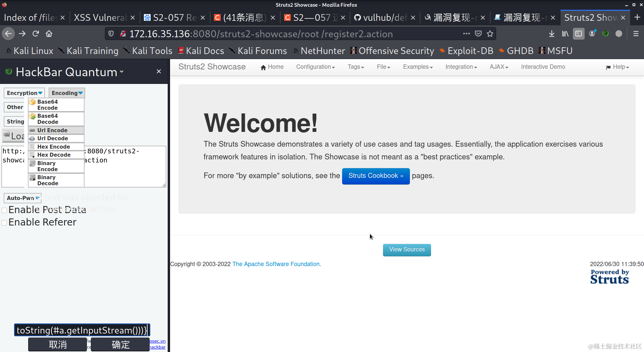Expand the AJAX menu
This screenshot has height=352, width=644.
[x=499, y=67]
